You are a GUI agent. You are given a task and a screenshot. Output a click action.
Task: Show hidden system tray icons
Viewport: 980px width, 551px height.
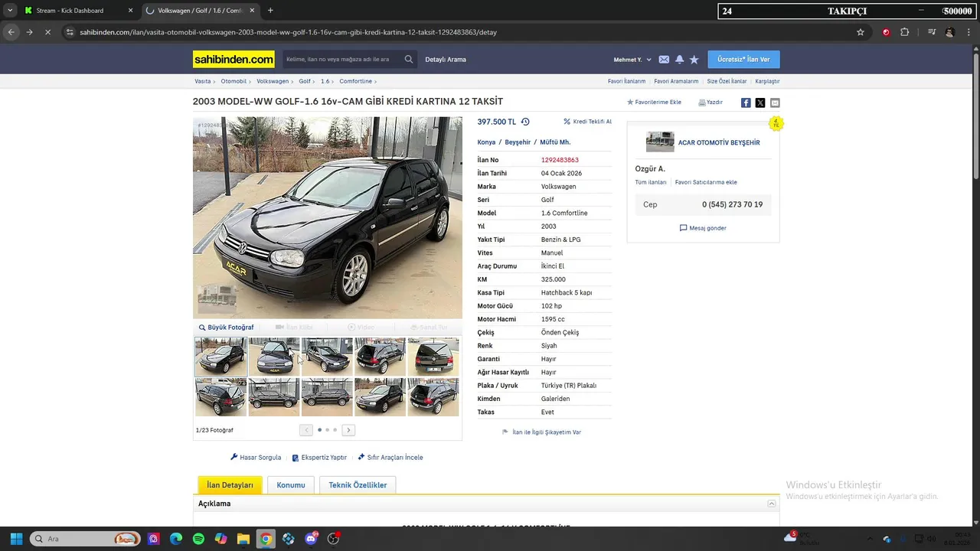pyautogui.click(x=869, y=539)
